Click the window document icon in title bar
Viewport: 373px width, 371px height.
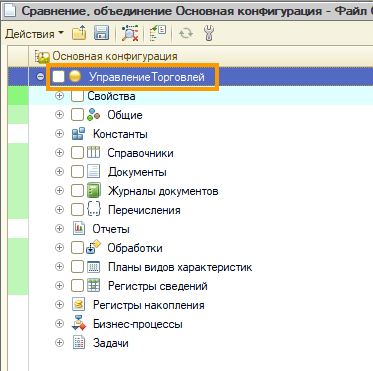pyautogui.click(x=9, y=11)
